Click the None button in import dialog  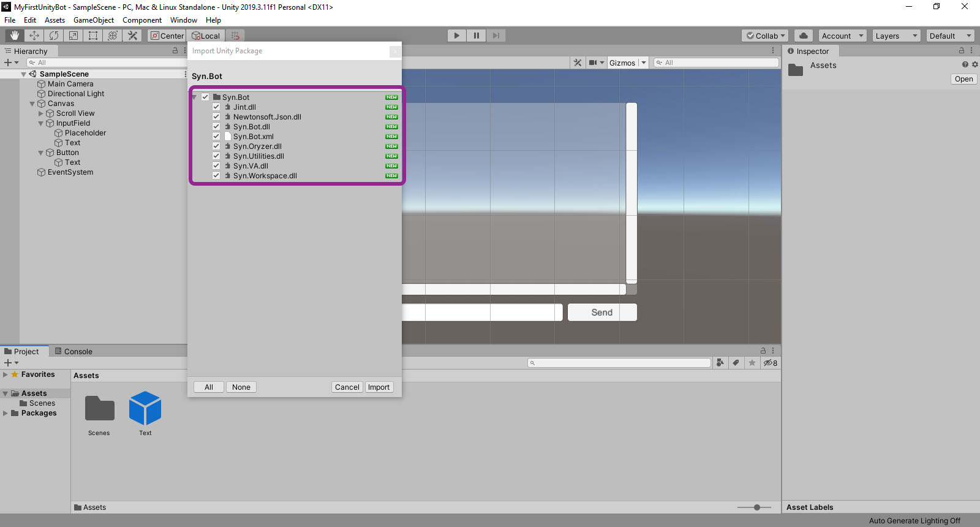point(241,387)
